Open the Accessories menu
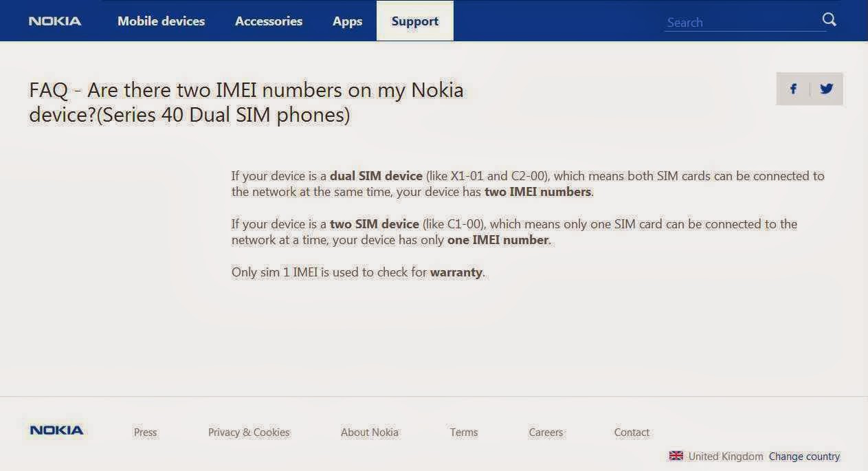The height and width of the screenshot is (471, 868). coord(268,21)
